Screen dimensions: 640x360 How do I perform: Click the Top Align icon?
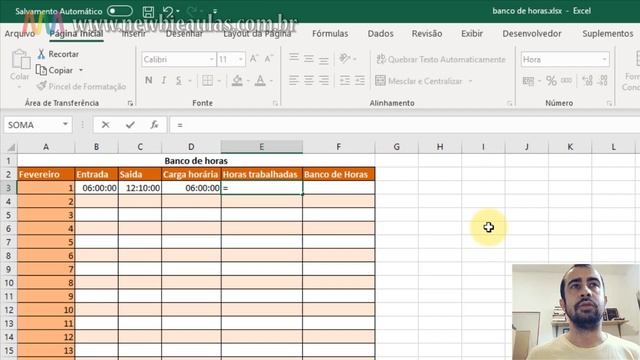click(x=294, y=59)
